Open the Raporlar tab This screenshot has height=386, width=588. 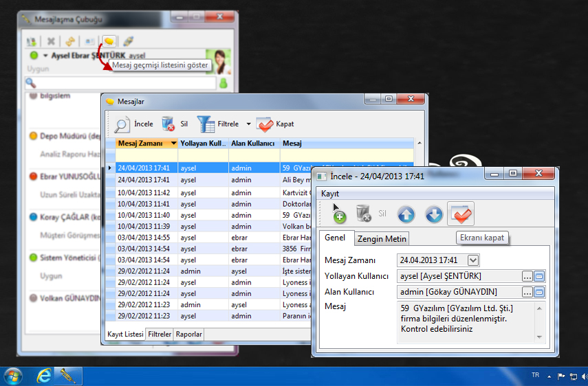pos(189,334)
